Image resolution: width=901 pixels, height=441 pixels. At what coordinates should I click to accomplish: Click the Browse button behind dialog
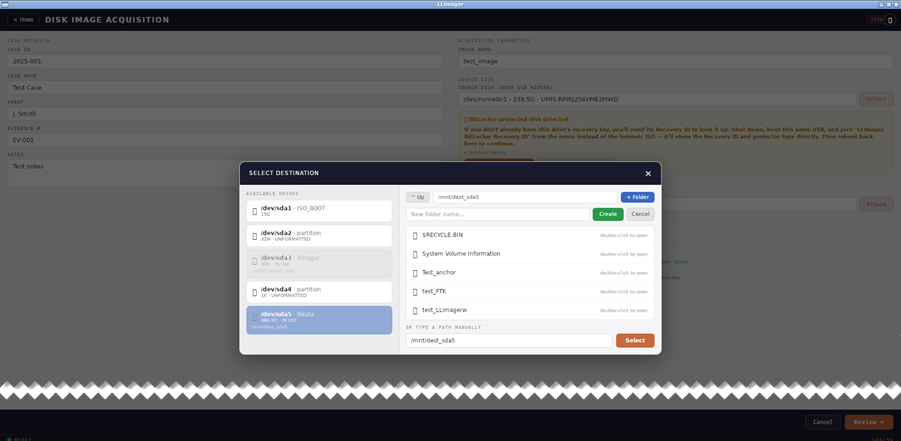(x=876, y=204)
